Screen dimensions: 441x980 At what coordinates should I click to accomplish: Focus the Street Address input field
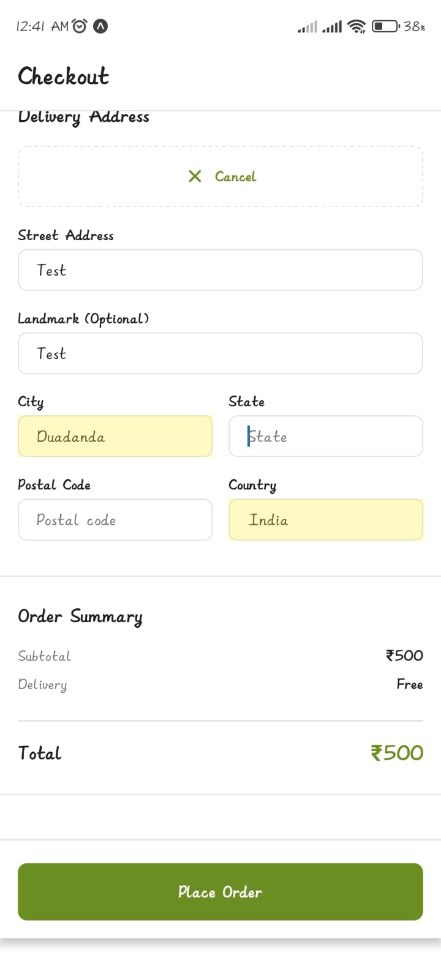pyautogui.click(x=221, y=270)
